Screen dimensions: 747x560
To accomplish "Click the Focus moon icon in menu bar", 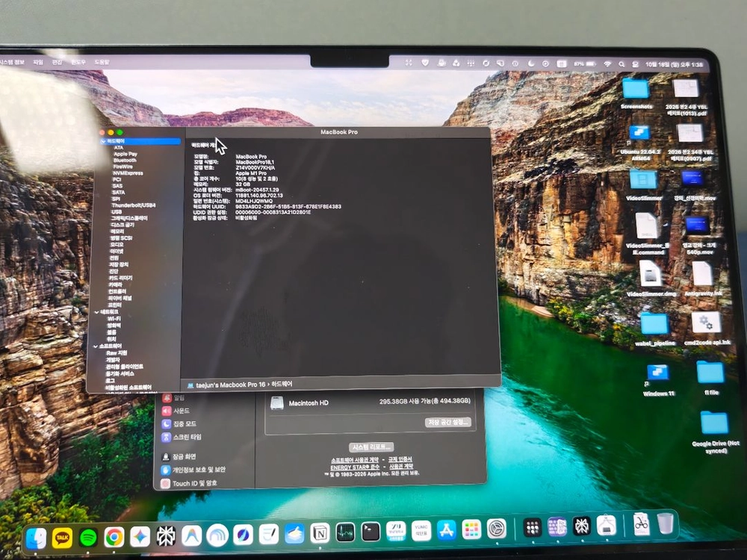I will pos(531,63).
